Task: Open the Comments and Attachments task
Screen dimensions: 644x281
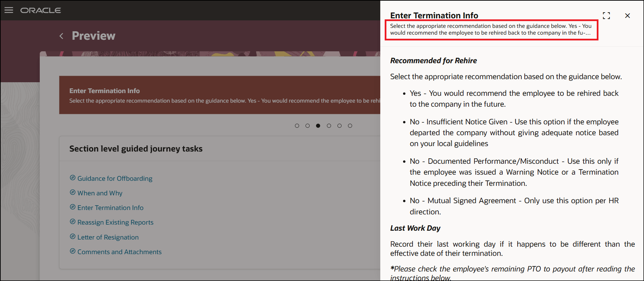Action: [x=120, y=252]
